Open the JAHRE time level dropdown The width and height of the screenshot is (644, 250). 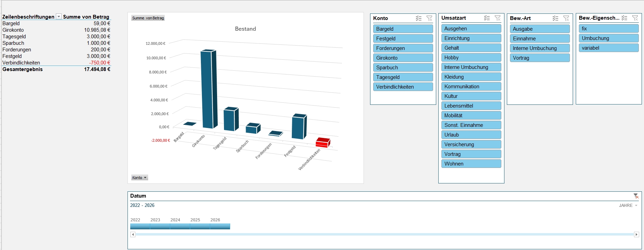point(628,206)
